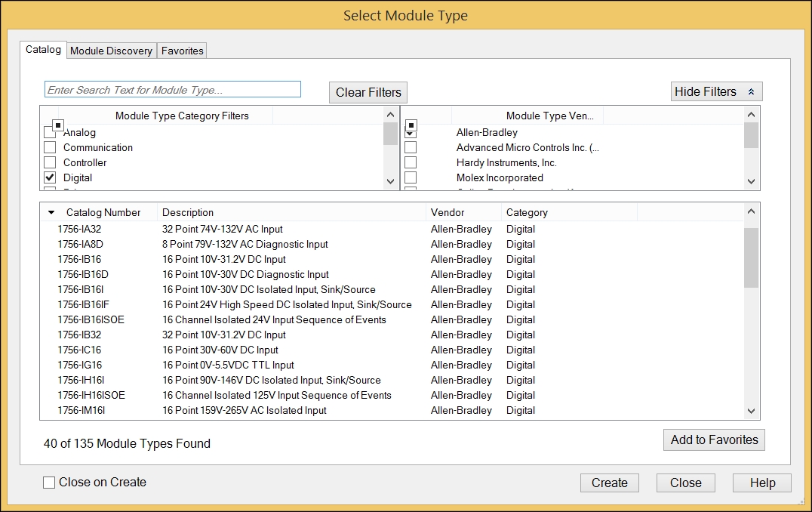This screenshot has height=512, width=812.
Task: Open the Favorites tab
Action: point(181,50)
